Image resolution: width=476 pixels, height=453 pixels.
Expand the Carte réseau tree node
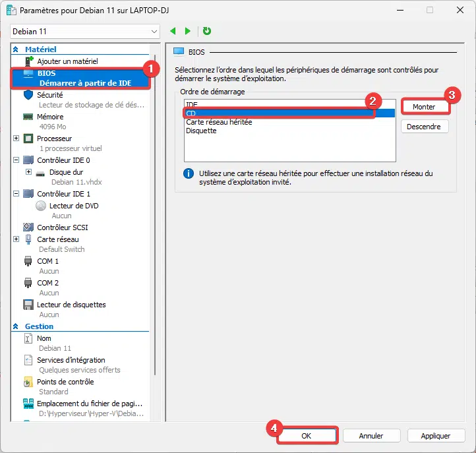(16, 239)
